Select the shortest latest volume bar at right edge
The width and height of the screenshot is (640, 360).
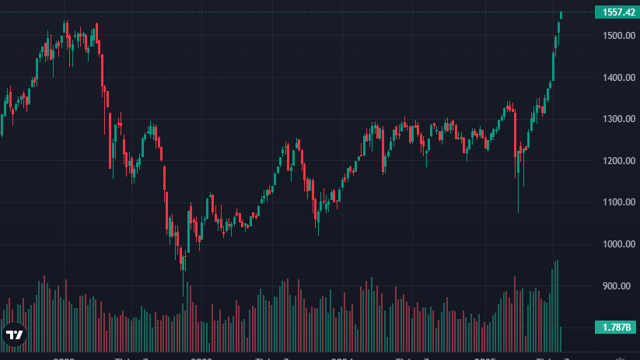coord(561,339)
